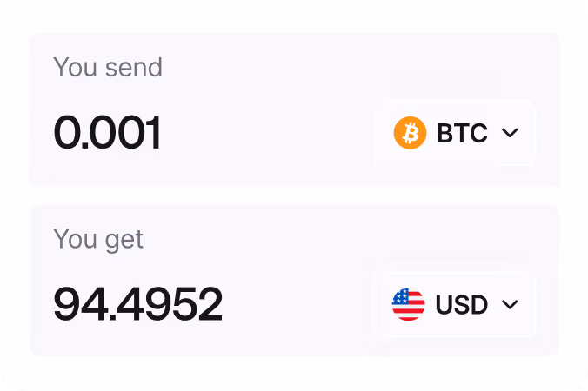Screen dimensions: 588x391
Task: Expand the chevron arrow next to USD
Action: [x=510, y=305]
